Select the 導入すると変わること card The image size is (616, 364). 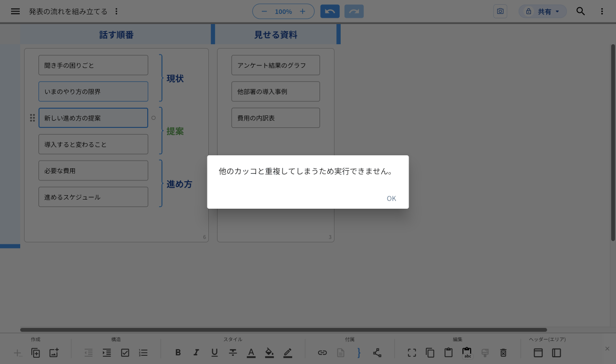click(x=93, y=144)
